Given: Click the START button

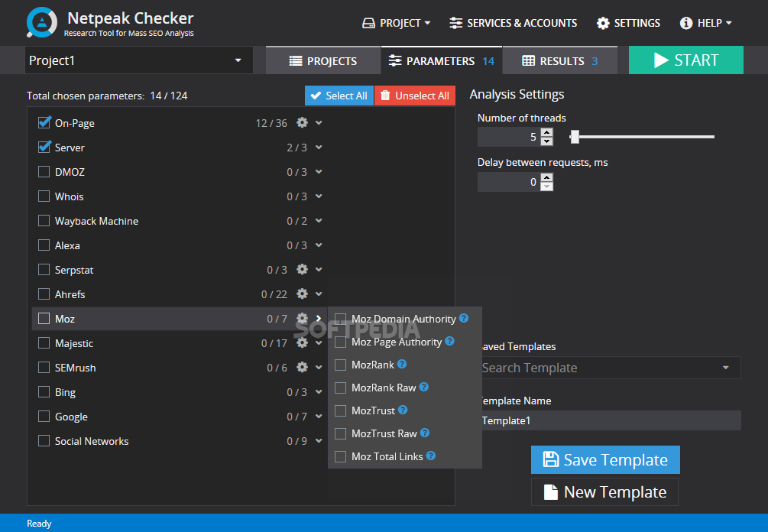Looking at the screenshot, I should pyautogui.click(x=685, y=60).
